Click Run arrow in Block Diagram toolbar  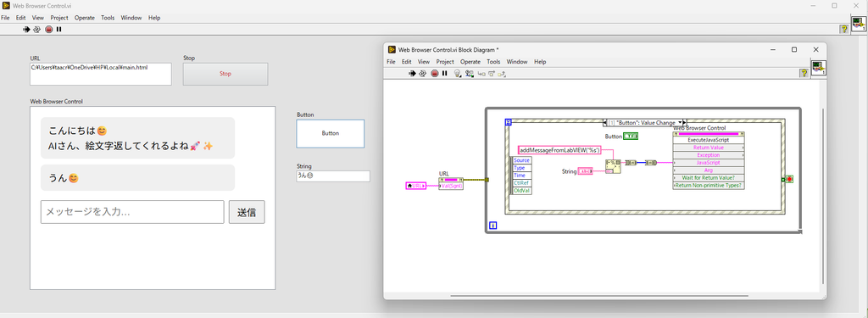pyautogui.click(x=412, y=73)
